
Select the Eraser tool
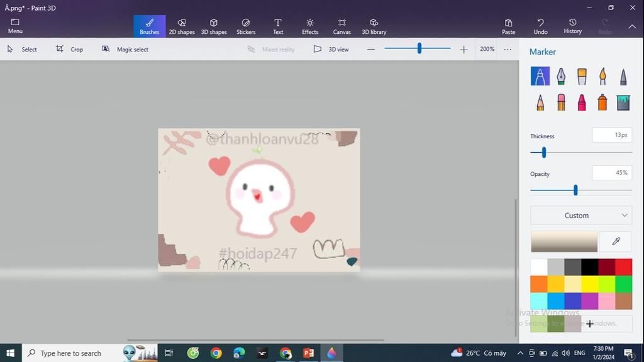coord(560,102)
